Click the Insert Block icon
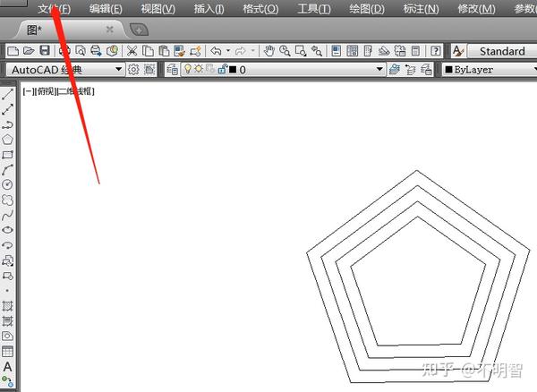Viewport: 537px width, 392px height. click(x=7, y=260)
